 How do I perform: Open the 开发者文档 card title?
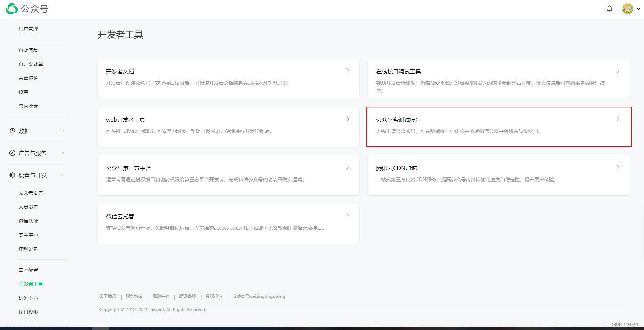coord(120,71)
